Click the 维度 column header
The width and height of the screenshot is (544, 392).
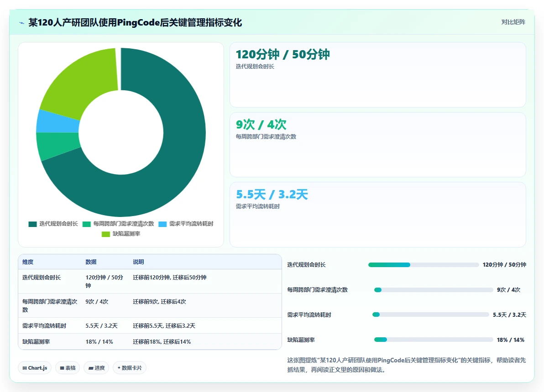[28, 262]
